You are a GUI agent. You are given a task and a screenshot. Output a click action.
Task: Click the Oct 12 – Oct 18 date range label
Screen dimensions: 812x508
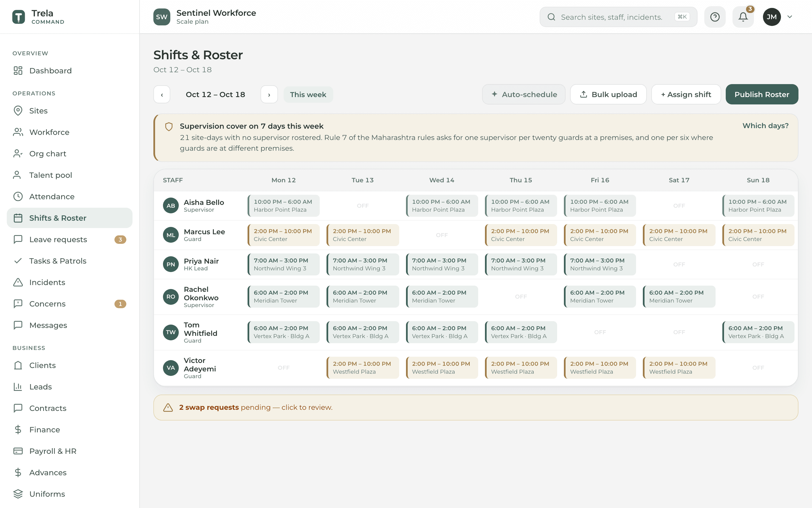pos(215,95)
